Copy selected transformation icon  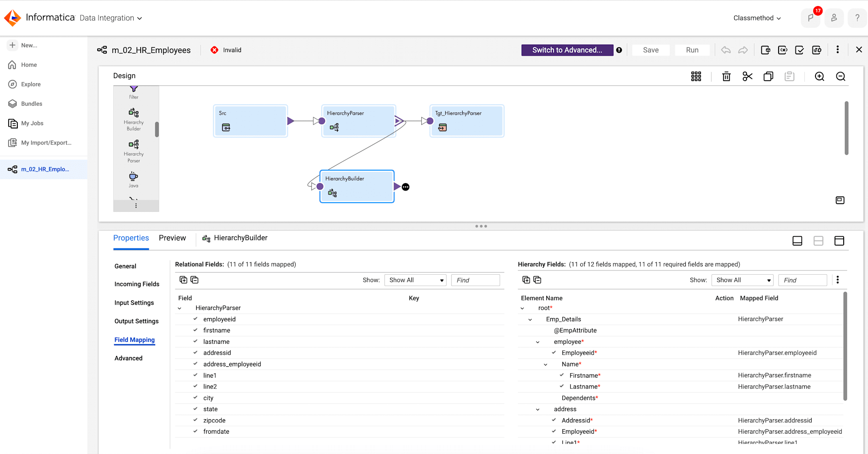tap(768, 76)
